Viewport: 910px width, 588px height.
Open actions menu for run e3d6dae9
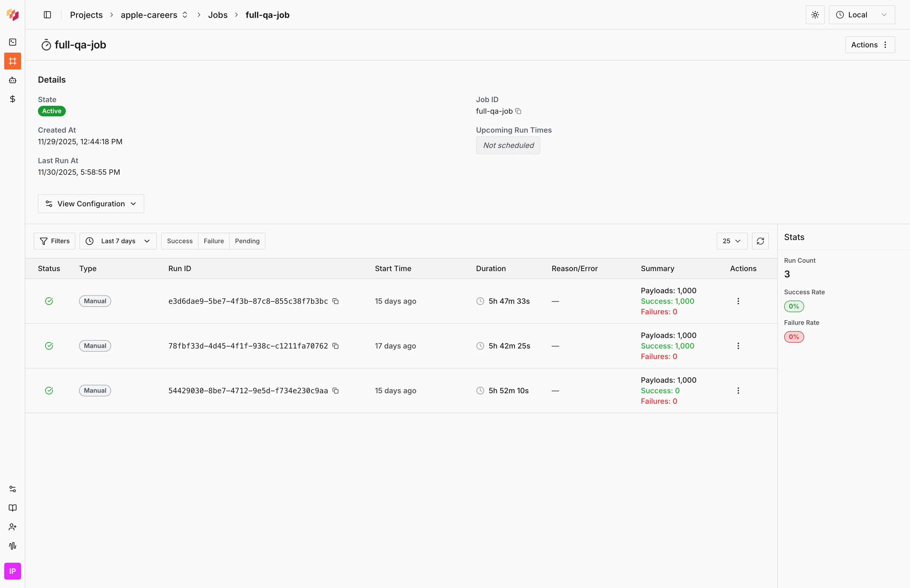738,301
